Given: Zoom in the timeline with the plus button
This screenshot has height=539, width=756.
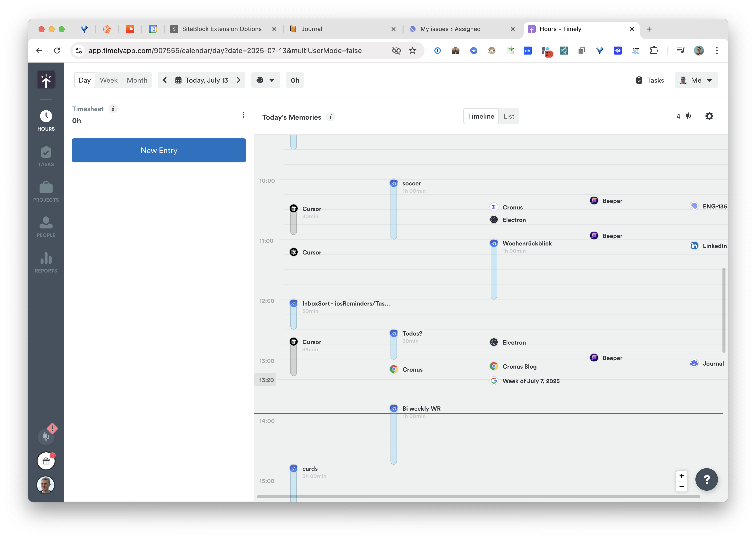Looking at the screenshot, I should 681,476.
